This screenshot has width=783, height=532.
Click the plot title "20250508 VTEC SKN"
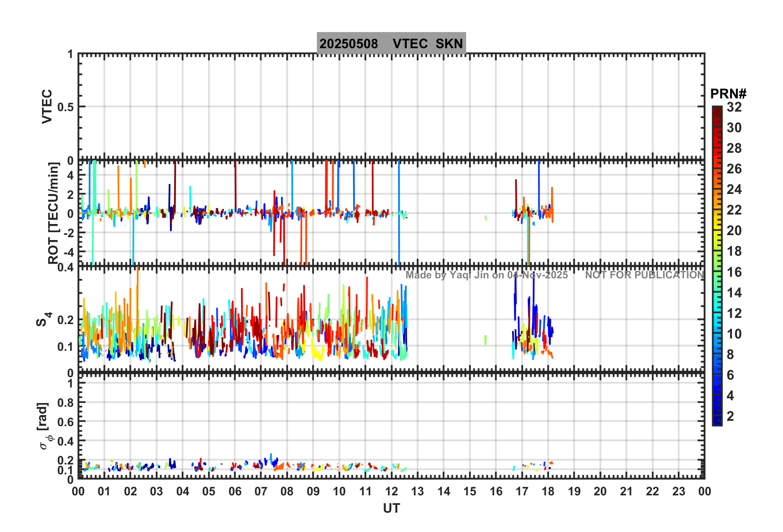391,43
